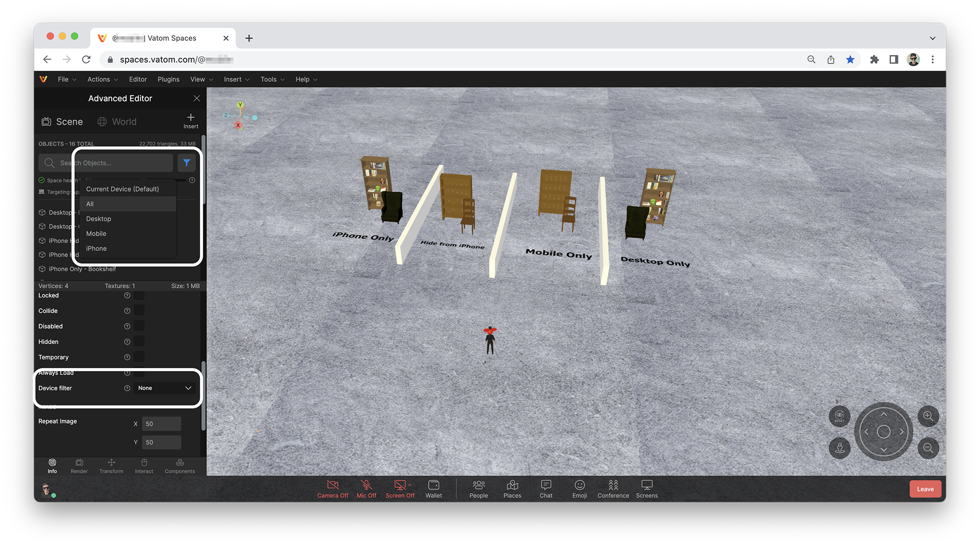
Task: Click the help icon next to Device filter
Action: pyautogui.click(x=127, y=388)
